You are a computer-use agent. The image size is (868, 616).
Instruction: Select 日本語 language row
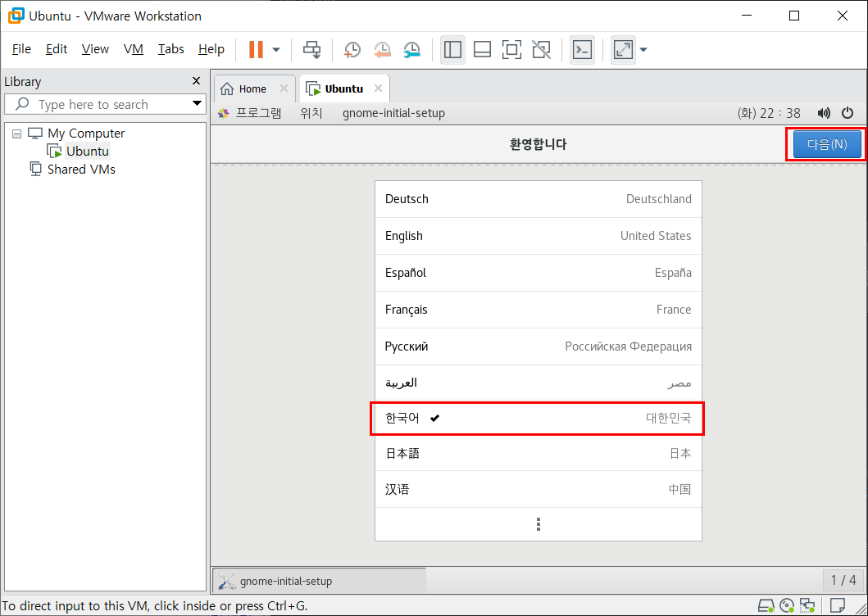(x=538, y=453)
